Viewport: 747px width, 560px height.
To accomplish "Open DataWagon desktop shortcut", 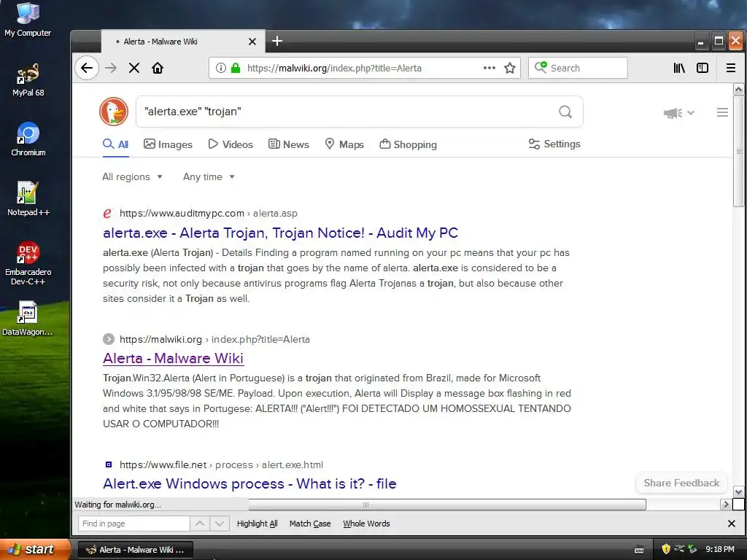I will (x=28, y=319).
